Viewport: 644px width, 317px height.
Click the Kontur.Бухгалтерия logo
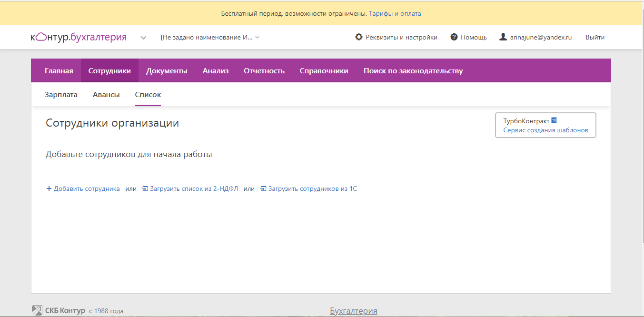pyautogui.click(x=79, y=37)
